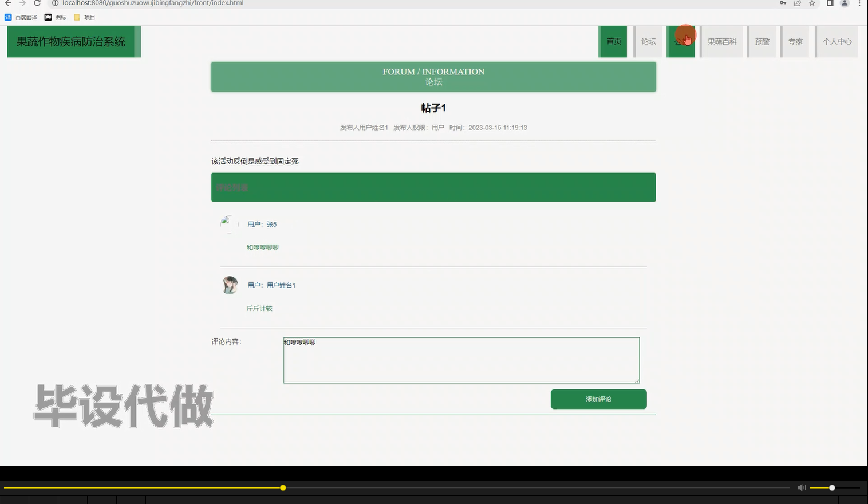
Task: Expand the 评论列表 comment panel header
Action: click(x=231, y=187)
